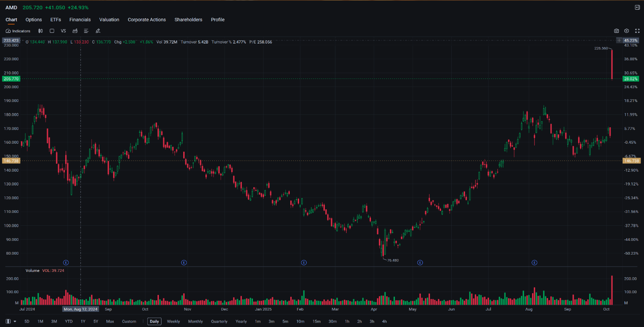Viewport: 644px width, 327px height.
Task: Open the layout dropdown arrow
Action: point(15,321)
